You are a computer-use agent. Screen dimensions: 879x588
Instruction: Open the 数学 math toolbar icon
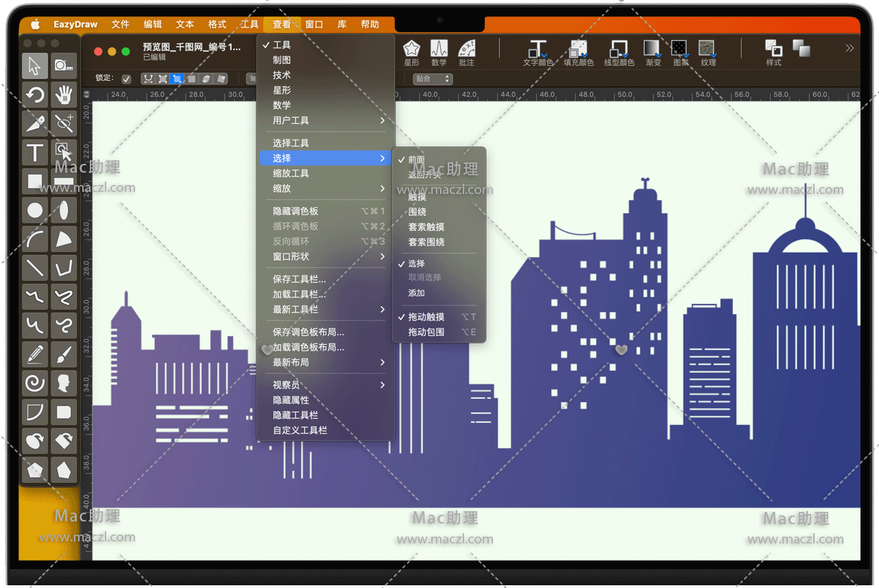tap(439, 53)
